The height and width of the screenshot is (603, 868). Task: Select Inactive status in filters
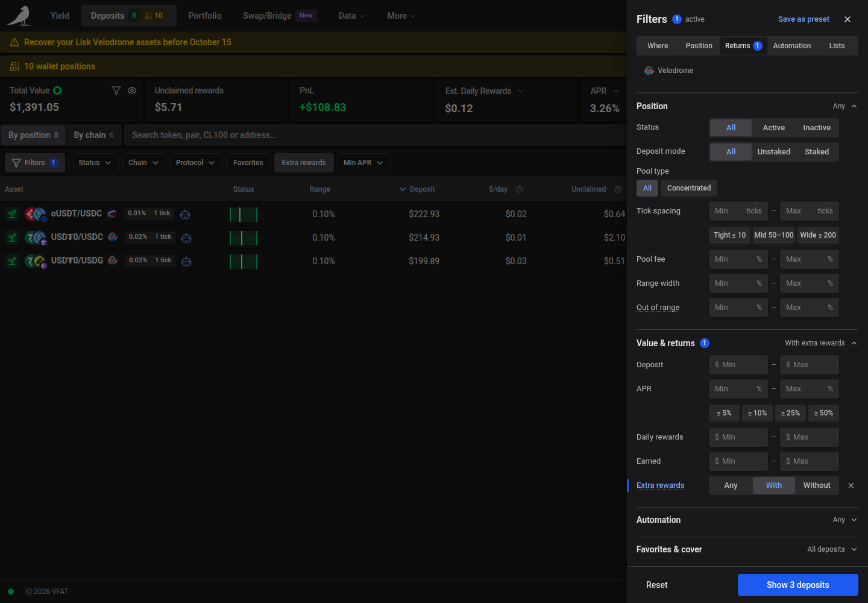coord(817,128)
